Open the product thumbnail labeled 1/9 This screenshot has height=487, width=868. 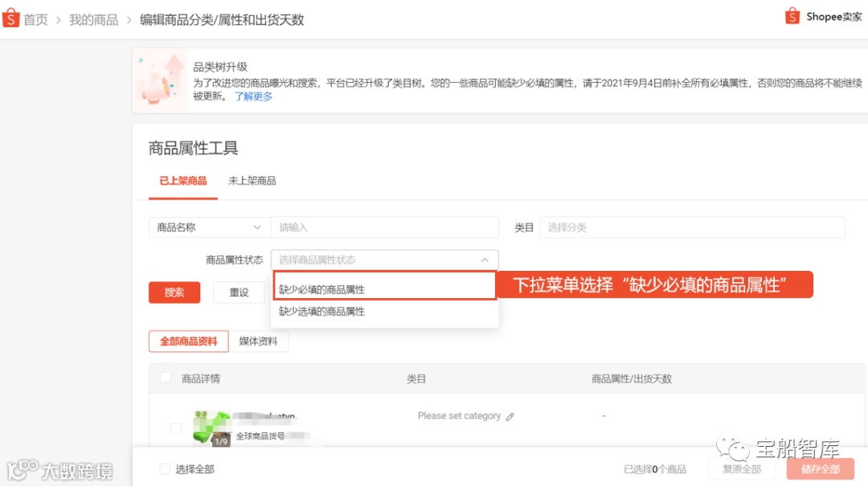tap(211, 428)
